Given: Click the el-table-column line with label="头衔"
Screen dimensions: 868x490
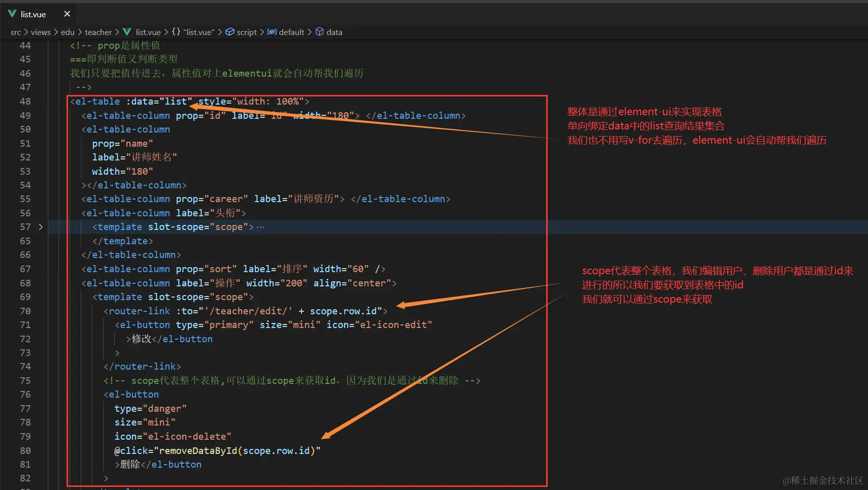Looking at the screenshot, I should pos(163,213).
